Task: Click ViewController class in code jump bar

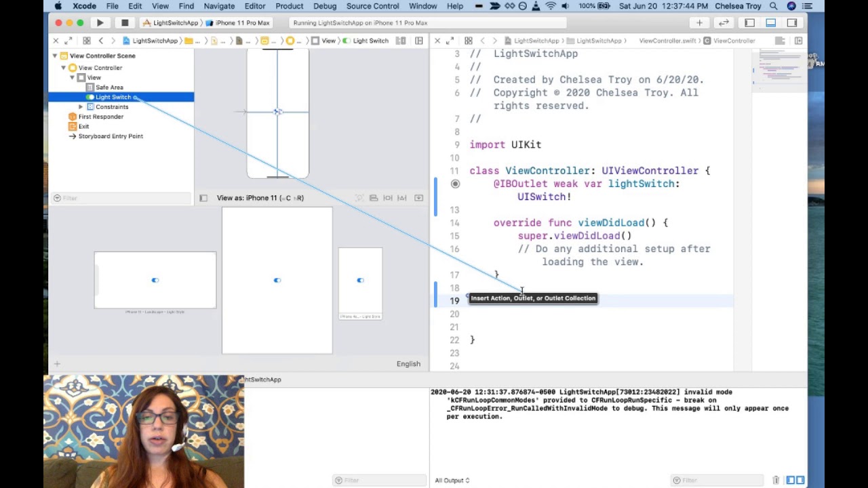Action: tap(729, 41)
